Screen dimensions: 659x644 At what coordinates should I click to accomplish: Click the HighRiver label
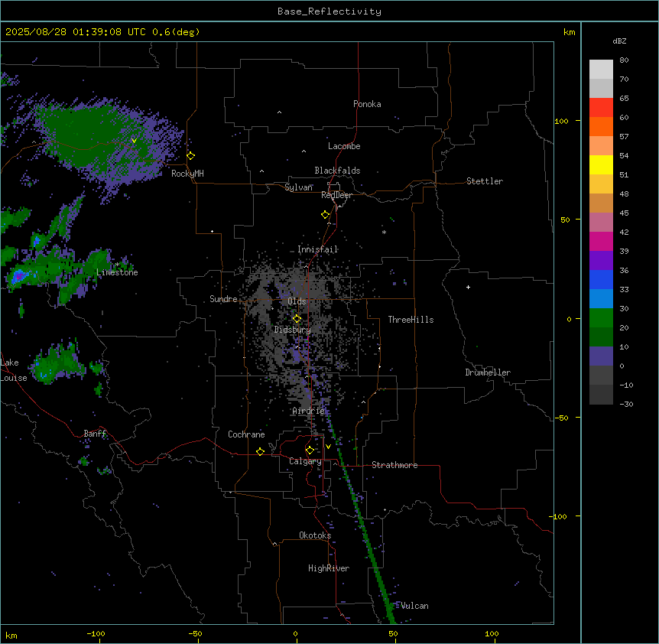329,568
